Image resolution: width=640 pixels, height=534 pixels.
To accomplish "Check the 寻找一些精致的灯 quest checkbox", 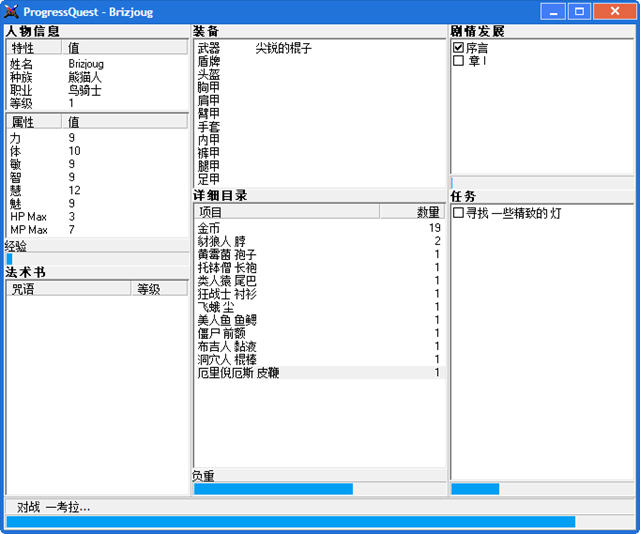I will 458,213.
